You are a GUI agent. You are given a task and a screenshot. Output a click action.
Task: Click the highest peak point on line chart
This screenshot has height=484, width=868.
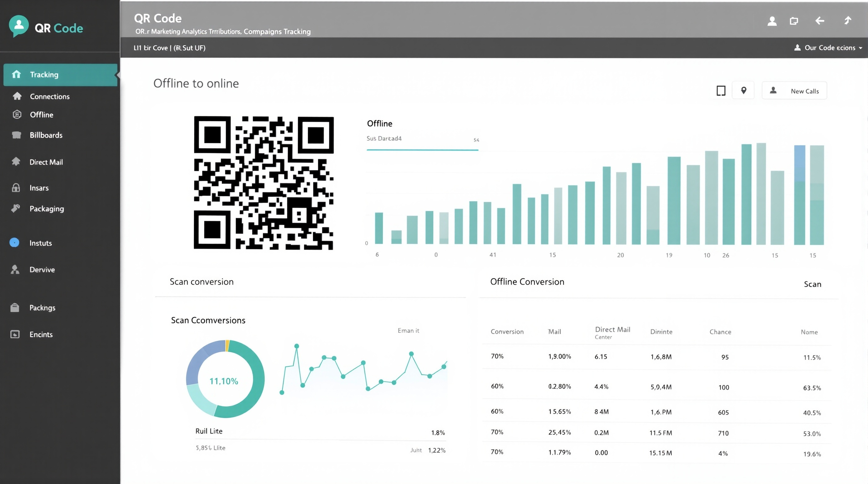click(x=296, y=346)
